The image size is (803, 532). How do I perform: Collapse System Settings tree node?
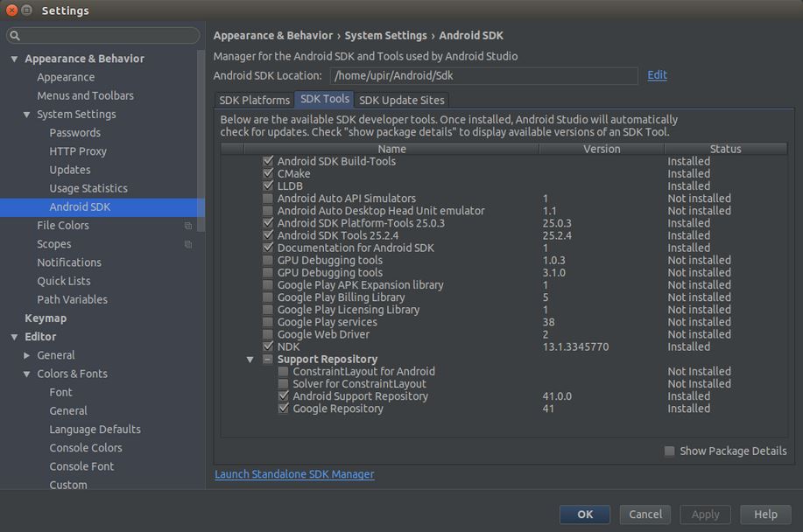[x=26, y=115]
